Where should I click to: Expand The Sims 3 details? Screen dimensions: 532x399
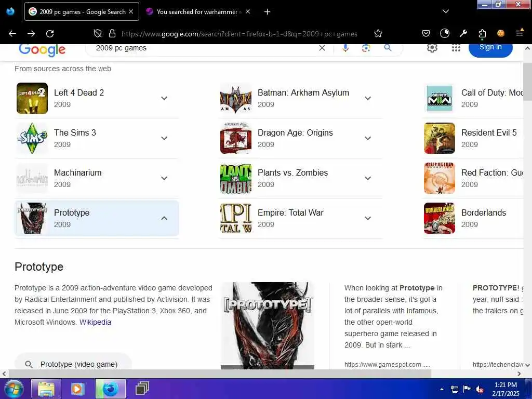tap(164, 138)
